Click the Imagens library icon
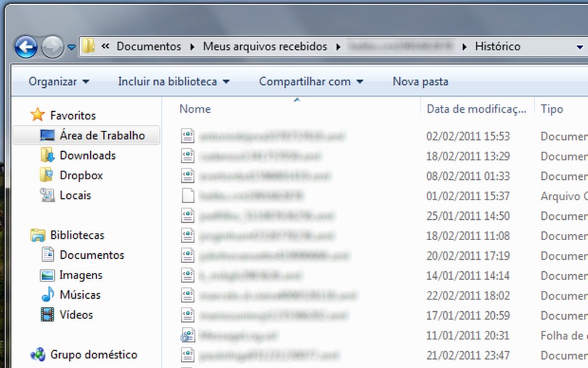588x368 pixels. (47, 275)
